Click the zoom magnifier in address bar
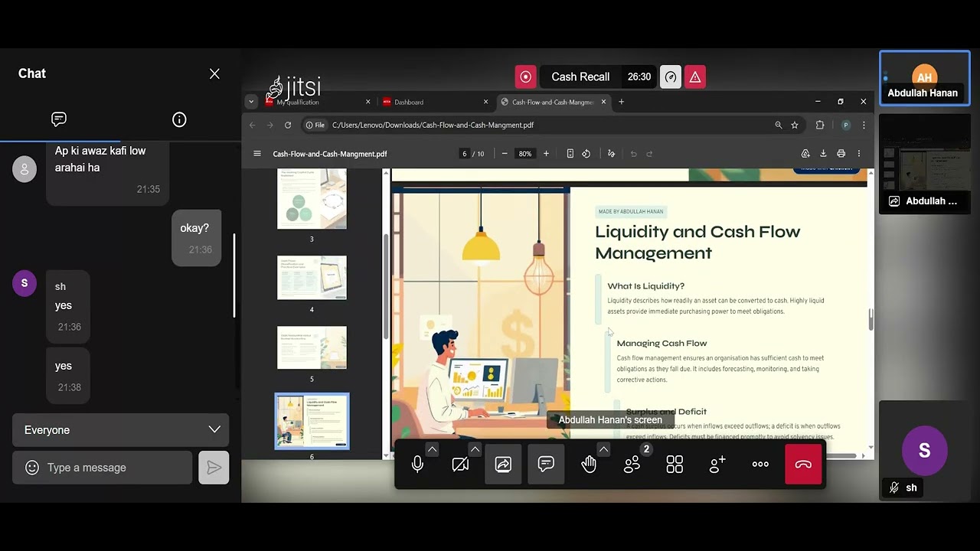This screenshot has height=551, width=980. (778, 125)
